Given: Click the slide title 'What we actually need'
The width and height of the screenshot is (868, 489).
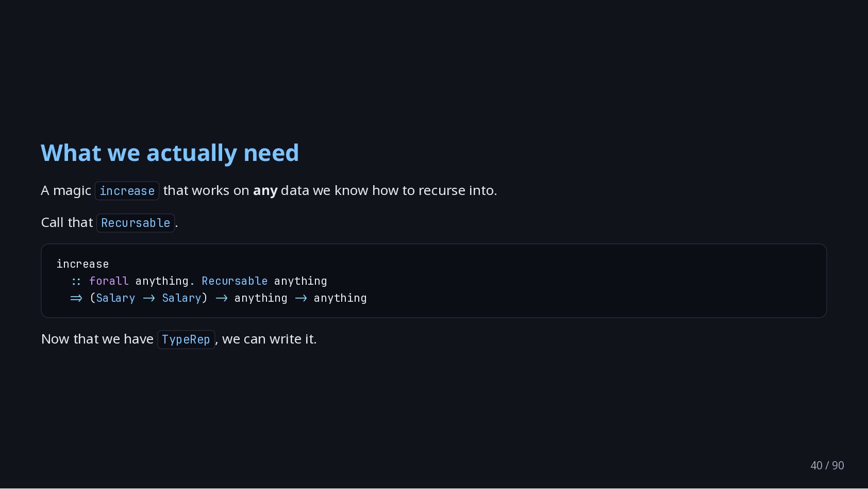Looking at the screenshot, I should pos(170,153).
